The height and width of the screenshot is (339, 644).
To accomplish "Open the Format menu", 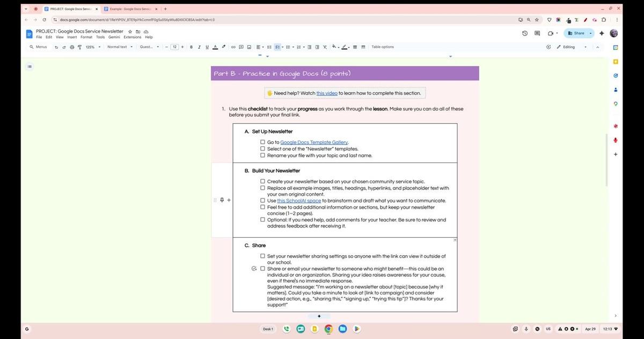I will (86, 38).
